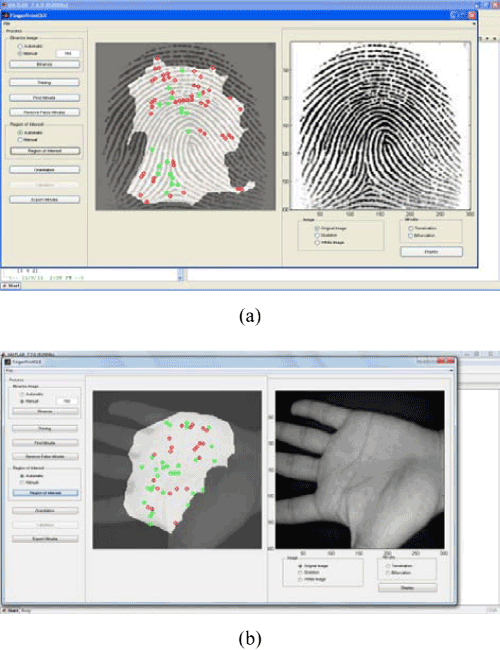The image size is (500, 650).
Task: Click Export Minutia in fingerprint window
Action: tap(44, 199)
